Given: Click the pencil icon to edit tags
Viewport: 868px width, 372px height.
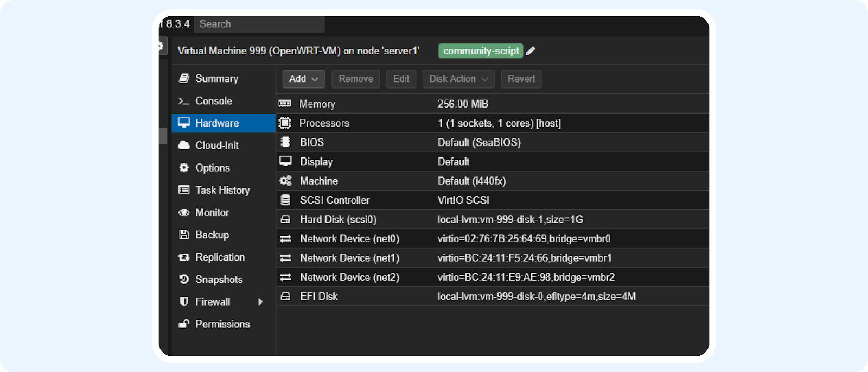Looking at the screenshot, I should click(x=531, y=51).
